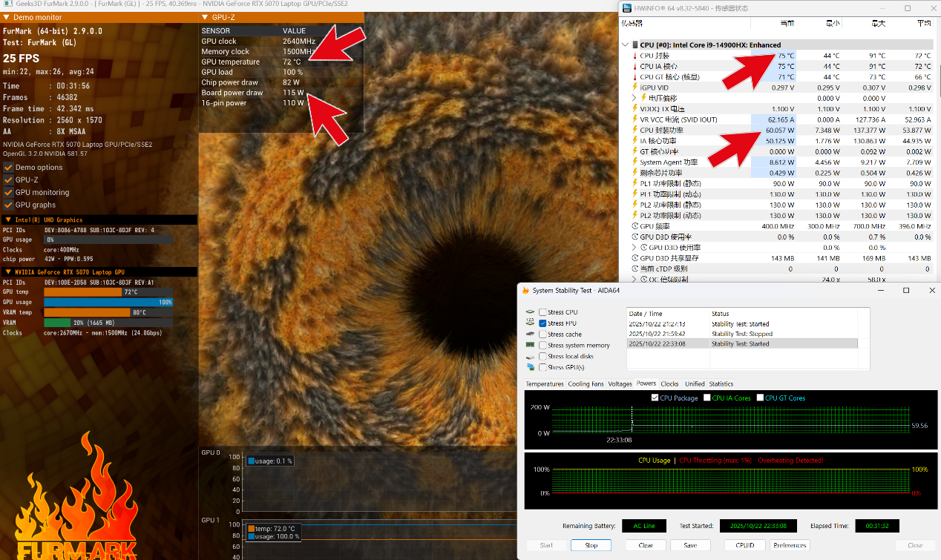The image size is (941, 560).
Task: Click the thermometer icon next to CPU IA 核心
Action: click(635, 66)
